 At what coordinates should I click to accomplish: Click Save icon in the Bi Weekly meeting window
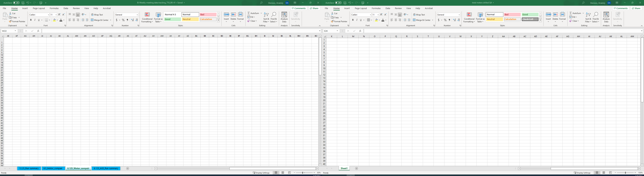point(23,3)
